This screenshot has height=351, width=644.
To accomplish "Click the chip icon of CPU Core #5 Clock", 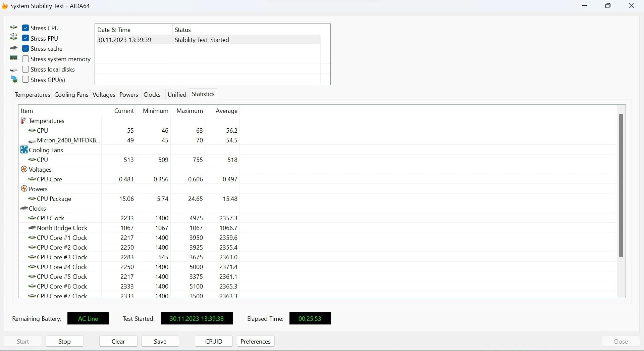I will 32,276.
